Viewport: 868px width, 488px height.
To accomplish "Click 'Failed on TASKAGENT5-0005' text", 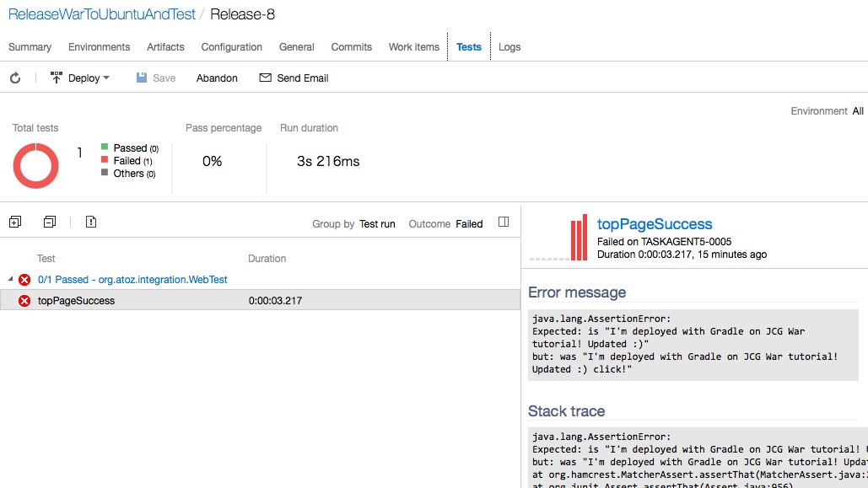I will [665, 242].
